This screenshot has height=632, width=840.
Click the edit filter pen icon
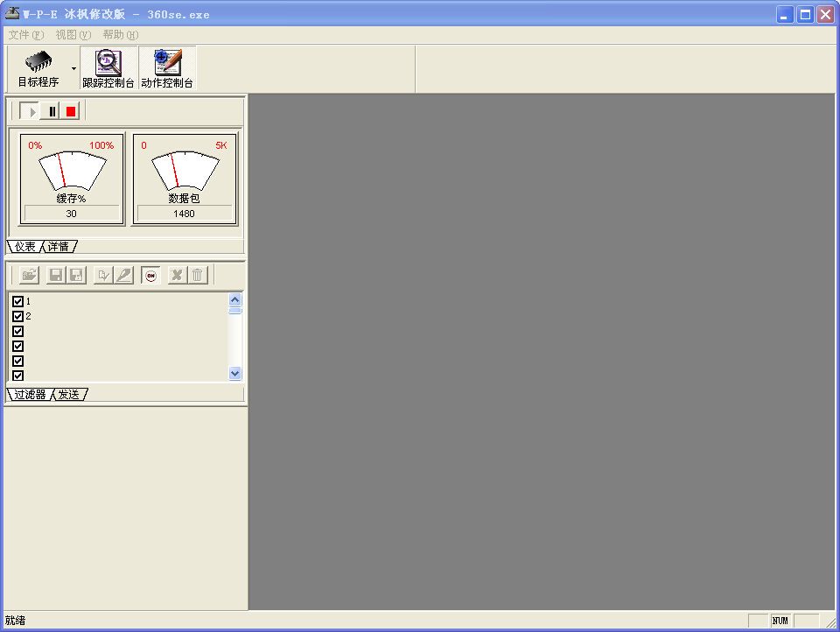pos(124,275)
